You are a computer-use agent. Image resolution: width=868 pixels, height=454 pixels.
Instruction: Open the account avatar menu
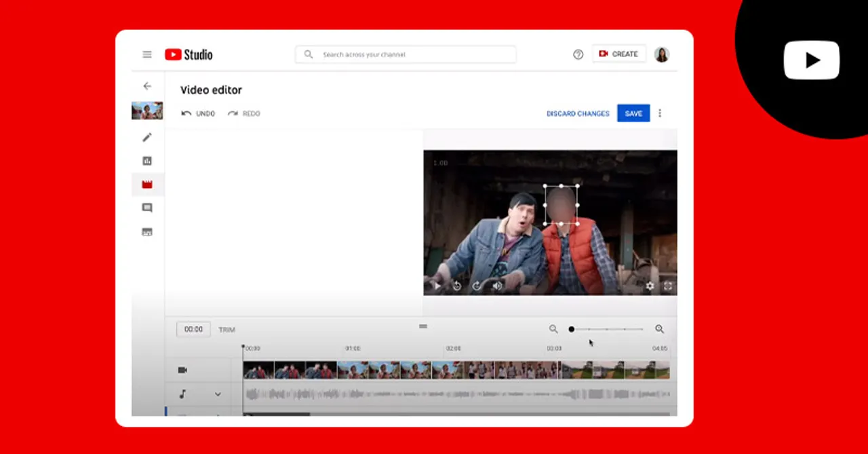[x=662, y=54]
